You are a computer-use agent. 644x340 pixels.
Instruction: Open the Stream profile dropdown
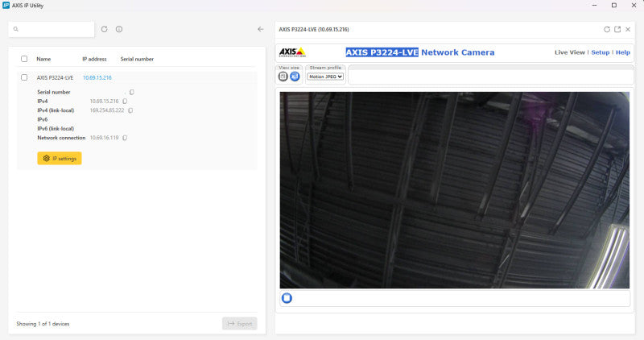(325, 77)
